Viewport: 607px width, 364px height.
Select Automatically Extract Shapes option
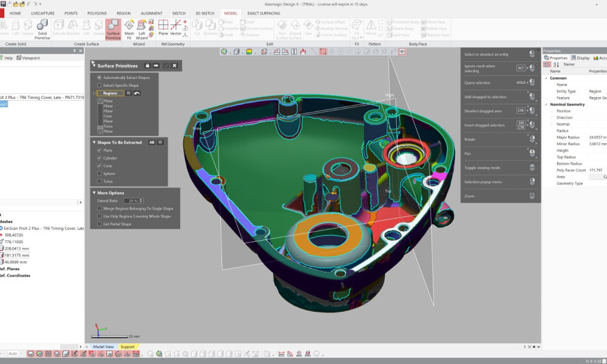point(99,78)
